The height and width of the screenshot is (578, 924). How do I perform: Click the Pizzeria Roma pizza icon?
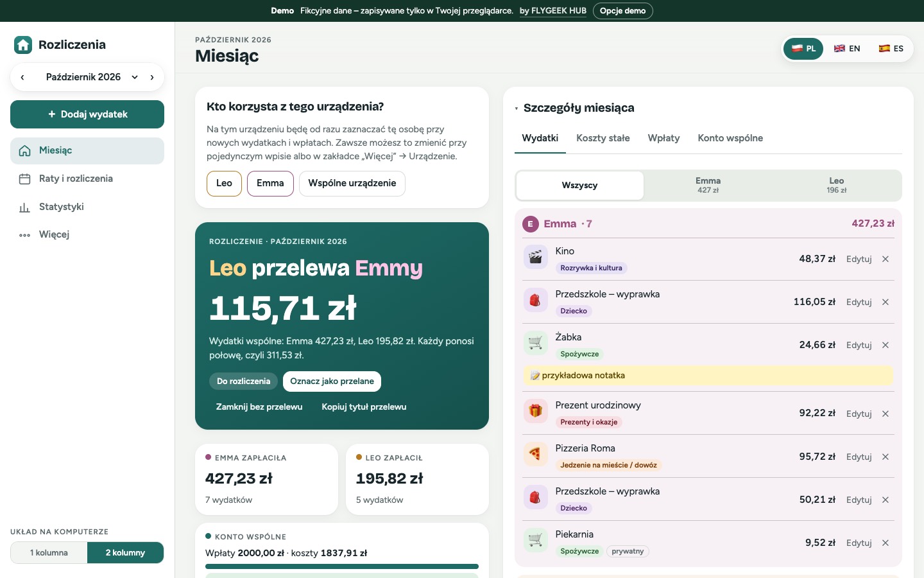pos(536,454)
